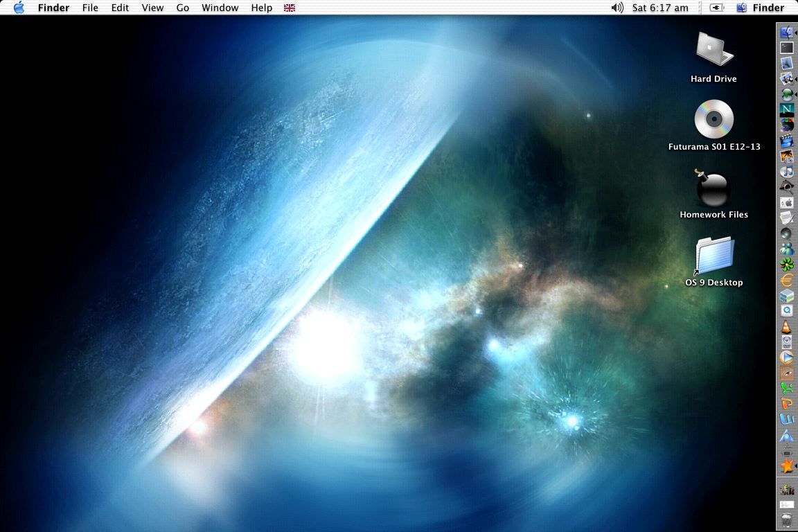
Task: Open iTunes from the dock
Action: (x=787, y=172)
